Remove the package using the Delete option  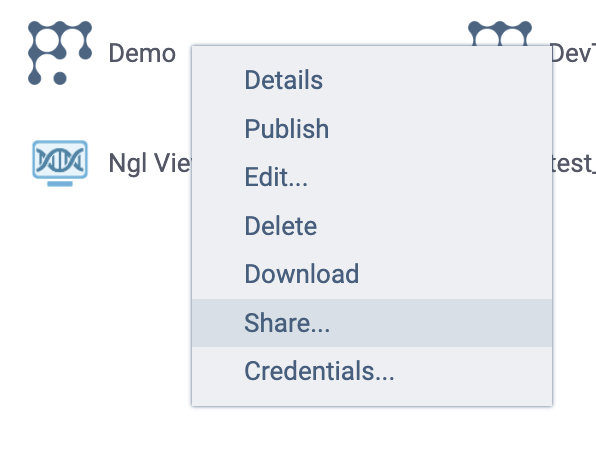[x=372, y=226]
